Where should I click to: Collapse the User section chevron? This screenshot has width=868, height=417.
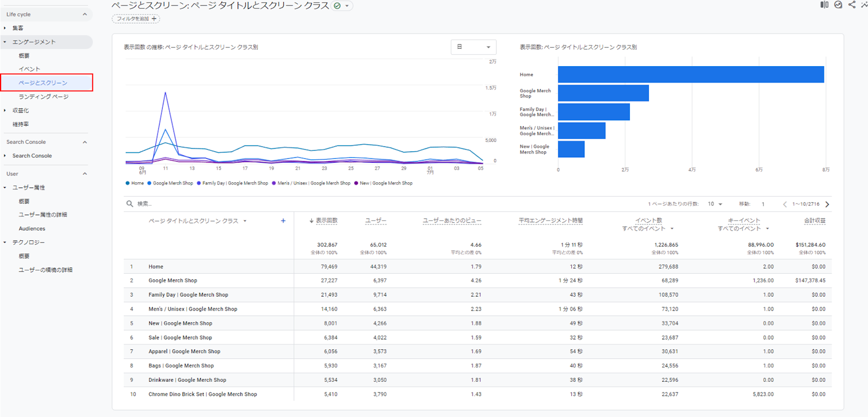[x=85, y=174]
